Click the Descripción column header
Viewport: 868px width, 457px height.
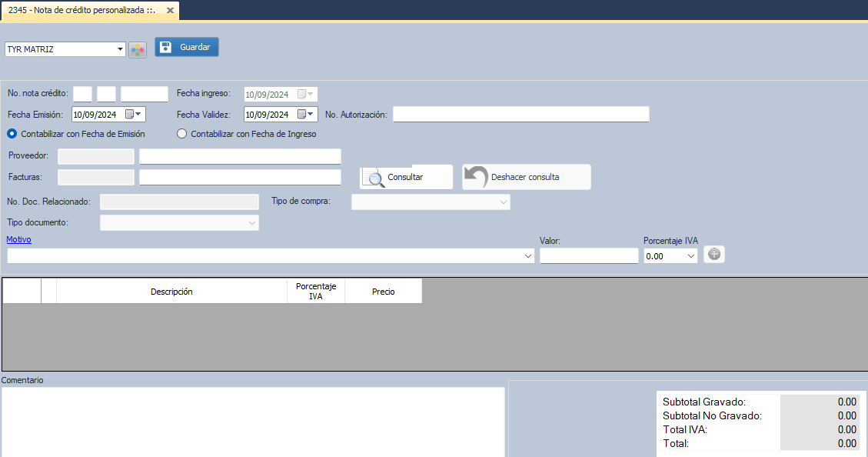click(x=171, y=292)
